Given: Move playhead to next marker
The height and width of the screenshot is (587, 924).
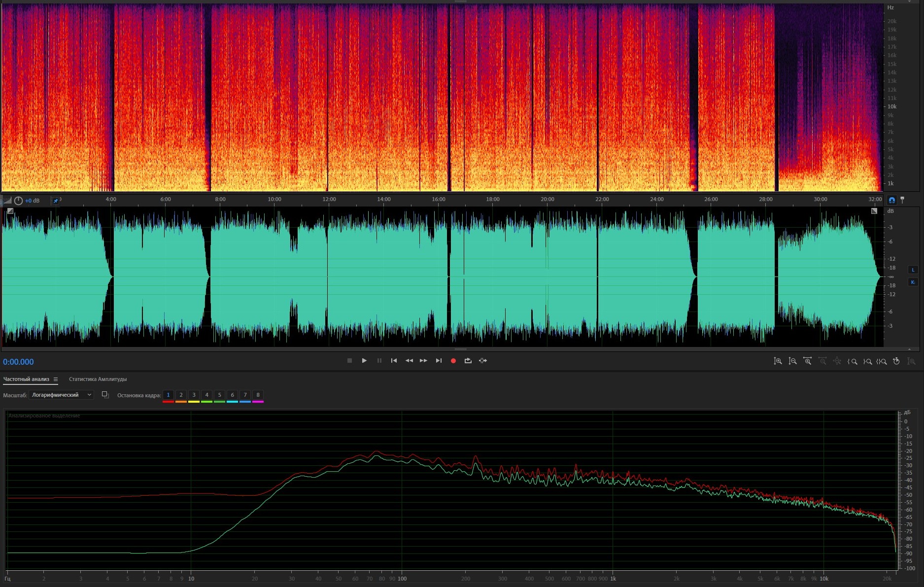Looking at the screenshot, I should tap(439, 361).
